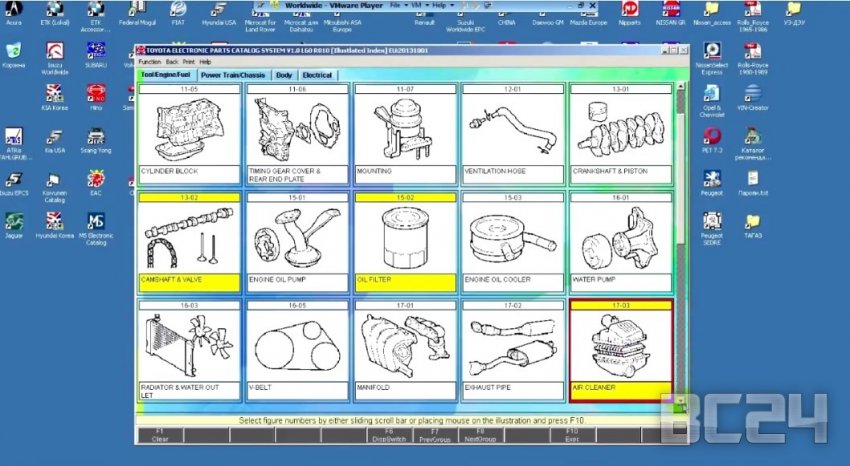Image resolution: width=850 pixels, height=466 pixels.
Task: Open the Camshaft & Valve illustration
Action: (x=189, y=239)
